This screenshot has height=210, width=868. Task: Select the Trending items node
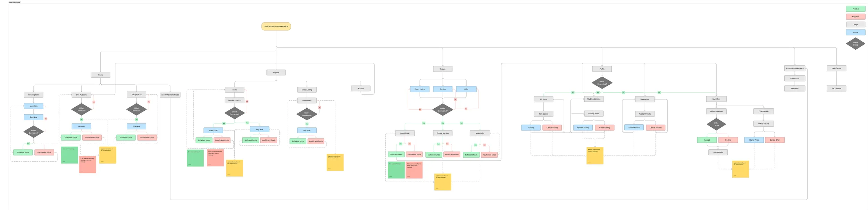coord(34,95)
